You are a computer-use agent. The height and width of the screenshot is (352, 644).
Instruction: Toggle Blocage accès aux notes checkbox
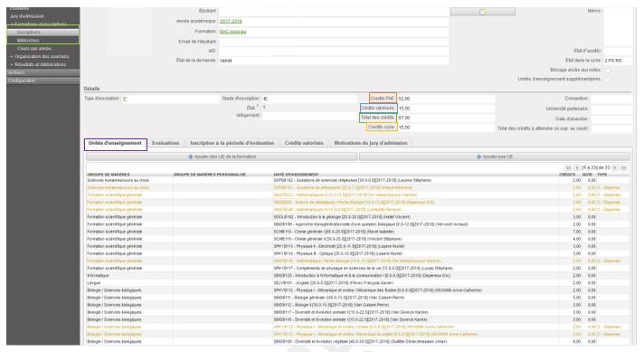point(608,71)
